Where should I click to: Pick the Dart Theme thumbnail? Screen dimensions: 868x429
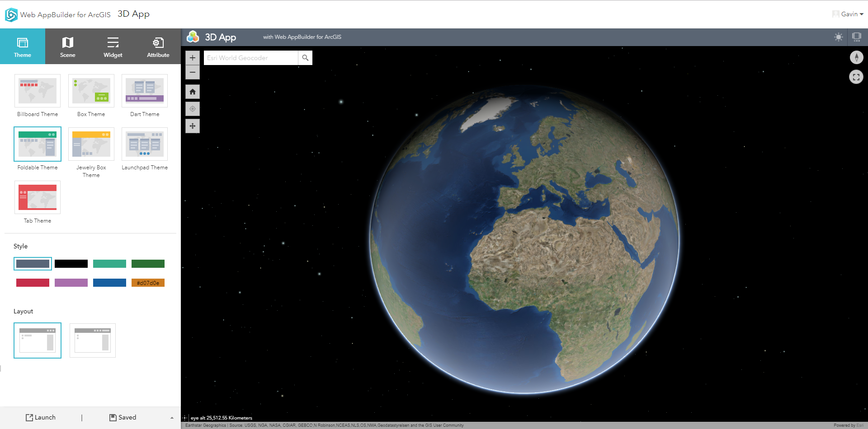click(145, 91)
